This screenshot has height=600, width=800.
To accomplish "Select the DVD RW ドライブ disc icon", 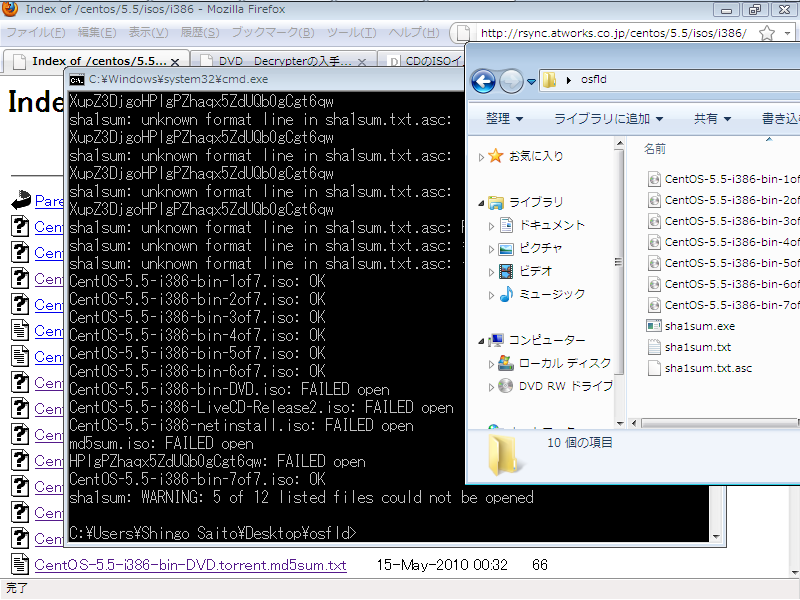I will point(505,386).
